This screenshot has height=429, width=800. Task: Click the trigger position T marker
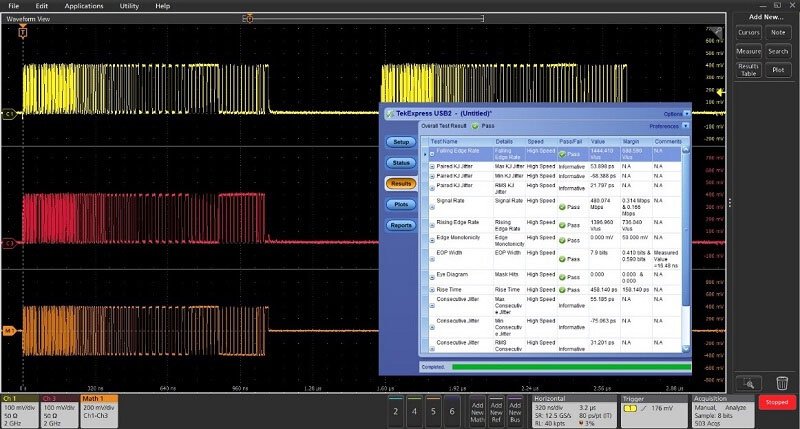click(x=24, y=33)
